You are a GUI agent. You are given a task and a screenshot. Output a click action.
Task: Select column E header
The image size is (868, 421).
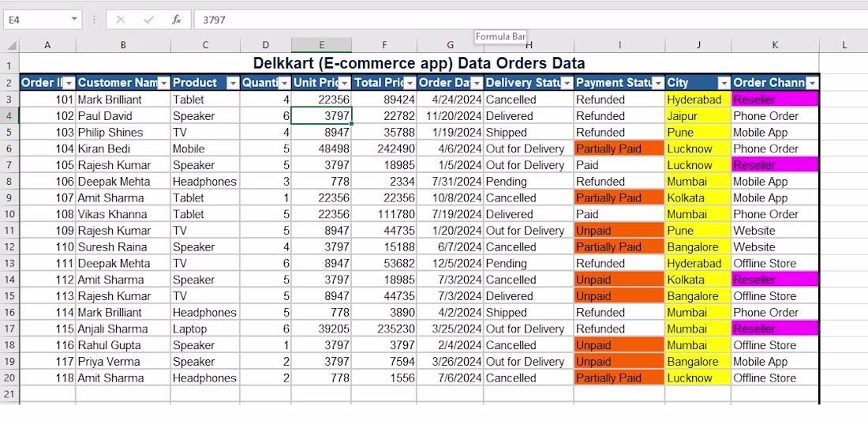coord(321,45)
